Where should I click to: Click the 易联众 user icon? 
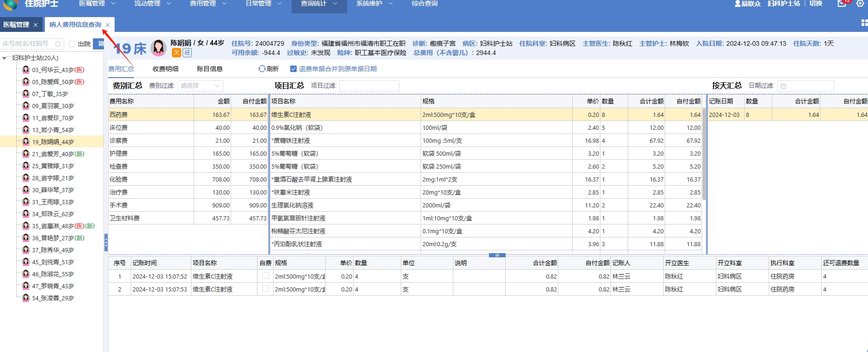pyautogui.click(x=738, y=3)
